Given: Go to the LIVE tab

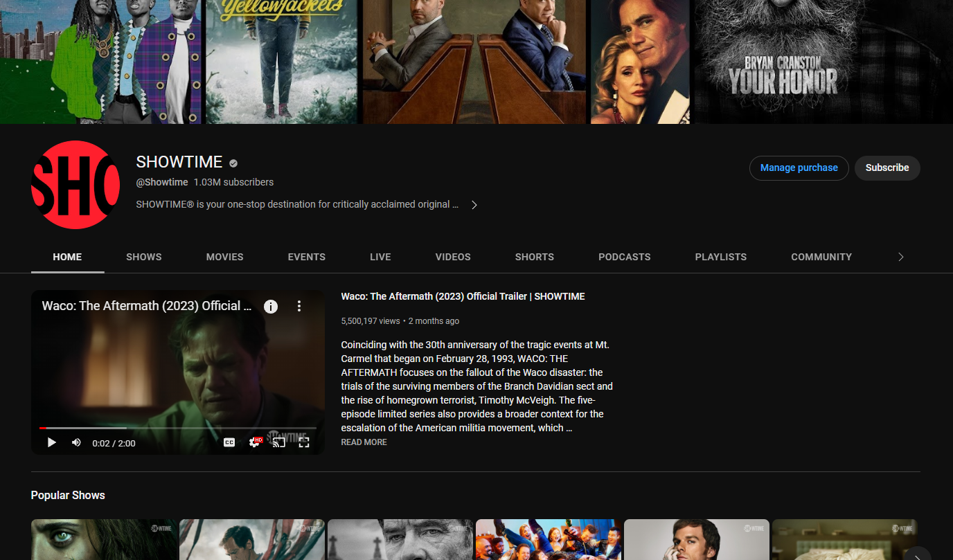Looking at the screenshot, I should coord(380,257).
